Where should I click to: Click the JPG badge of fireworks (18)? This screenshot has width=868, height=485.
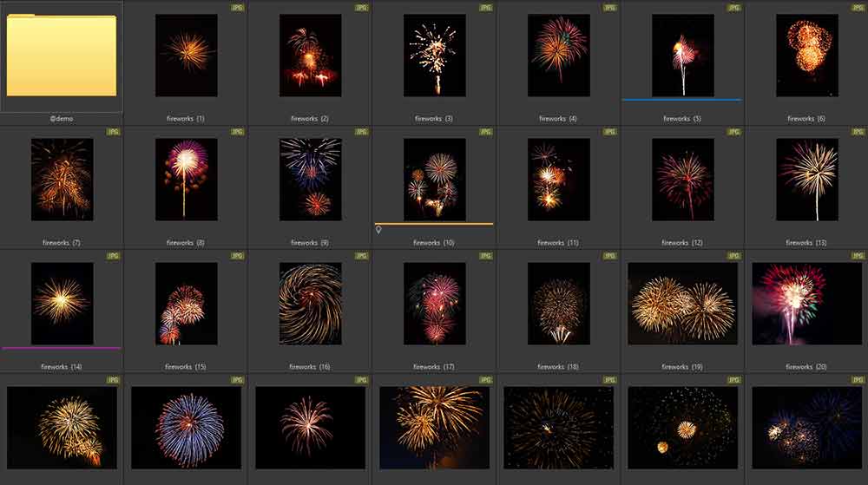[609, 255]
